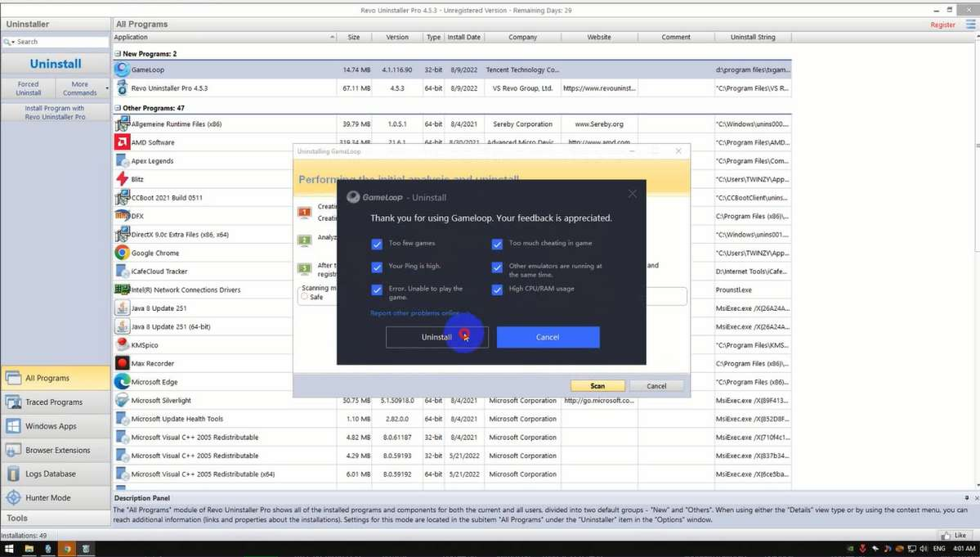Select the Google Chrome program icon

pos(122,253)
